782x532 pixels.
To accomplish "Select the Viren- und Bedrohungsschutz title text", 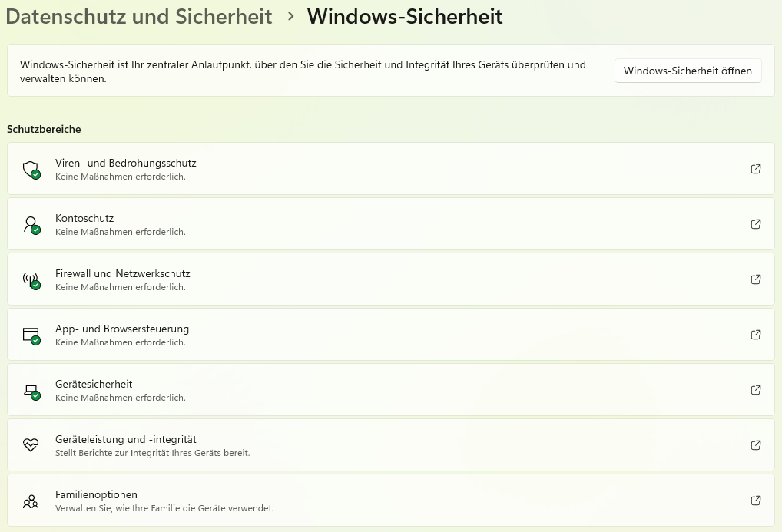I will click(126, 163).
